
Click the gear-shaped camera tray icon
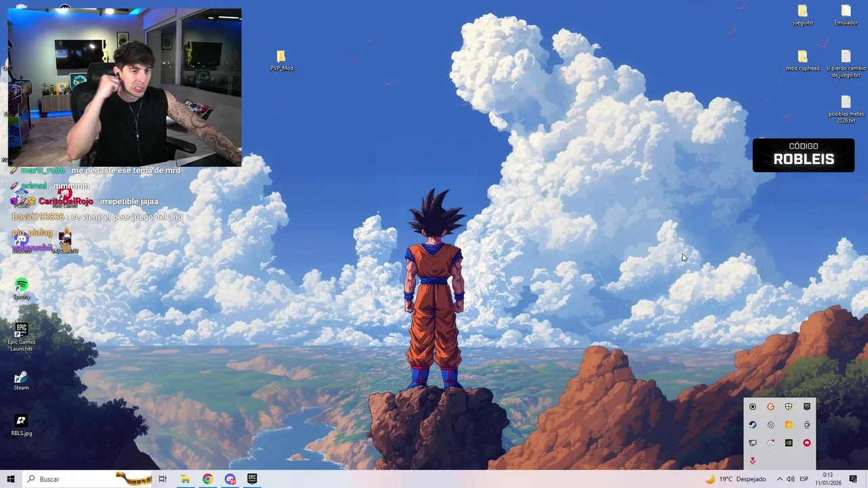pos(770,425)
